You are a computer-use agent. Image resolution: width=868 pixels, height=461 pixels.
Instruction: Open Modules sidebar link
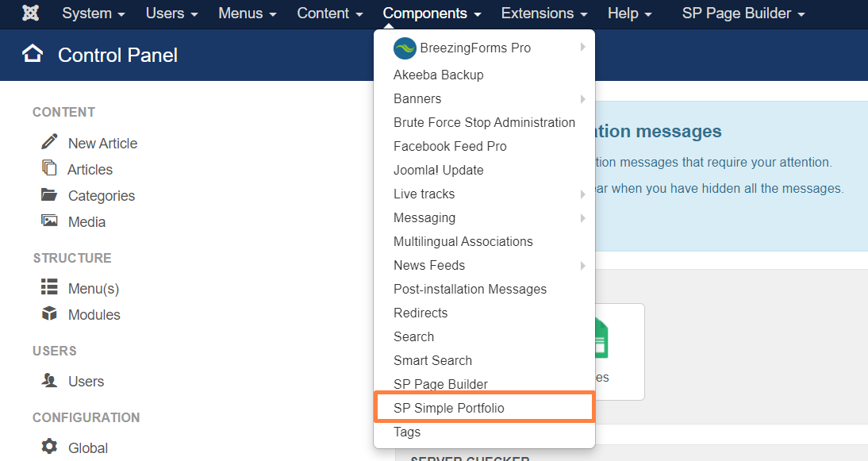point(94,315)
